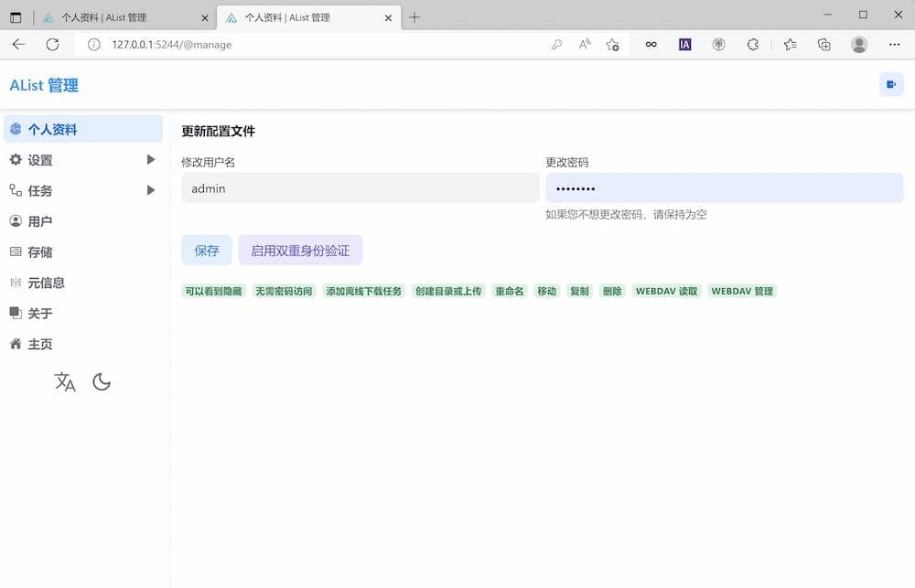Click the browser refresh icon
The height and width of the screenshot is (588, 915).
click(x=52, y=44)
